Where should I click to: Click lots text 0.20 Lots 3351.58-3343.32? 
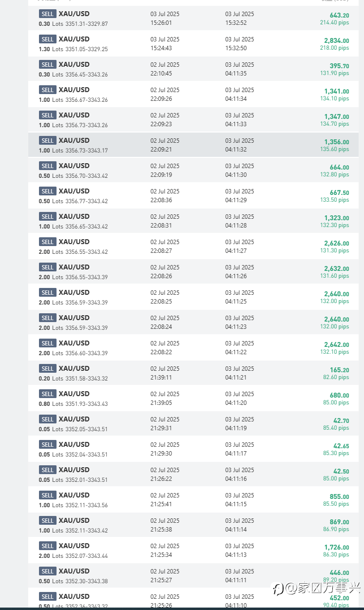pyautogui.click(x=73, y=379)
